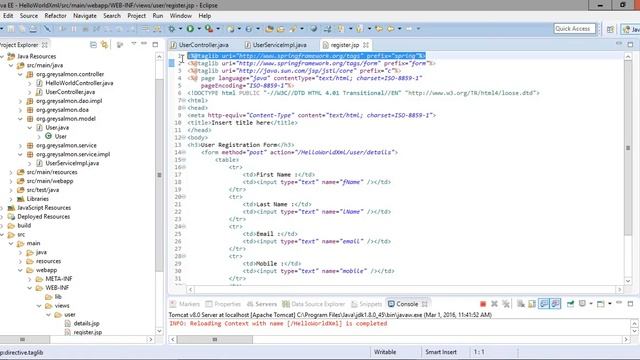This screenshot has height=360, width=640.
Task: Toggle Link with Editor in Project Explorer
Action: click(x=105, y=44)
